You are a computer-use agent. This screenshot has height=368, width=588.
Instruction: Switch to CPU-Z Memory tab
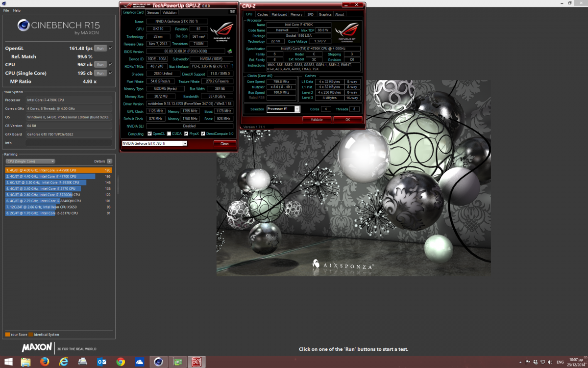pos(296,15)
